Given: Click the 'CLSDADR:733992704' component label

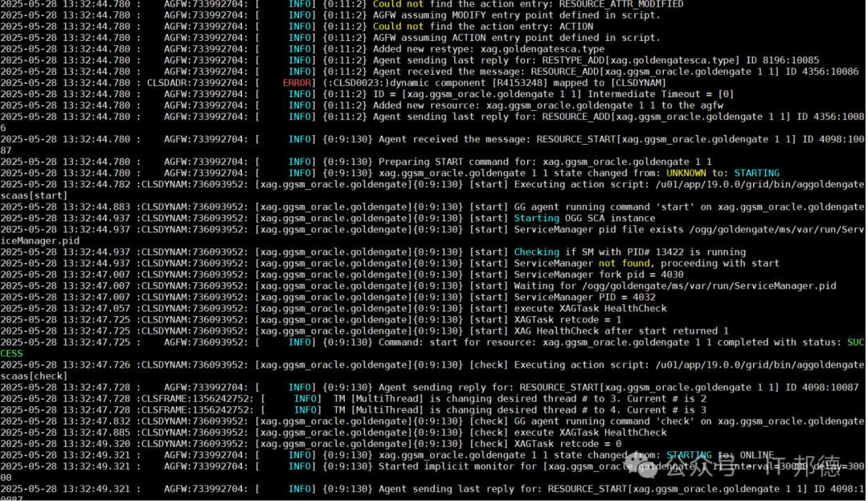Looking at the screenshot, I should tap(197, 83).
